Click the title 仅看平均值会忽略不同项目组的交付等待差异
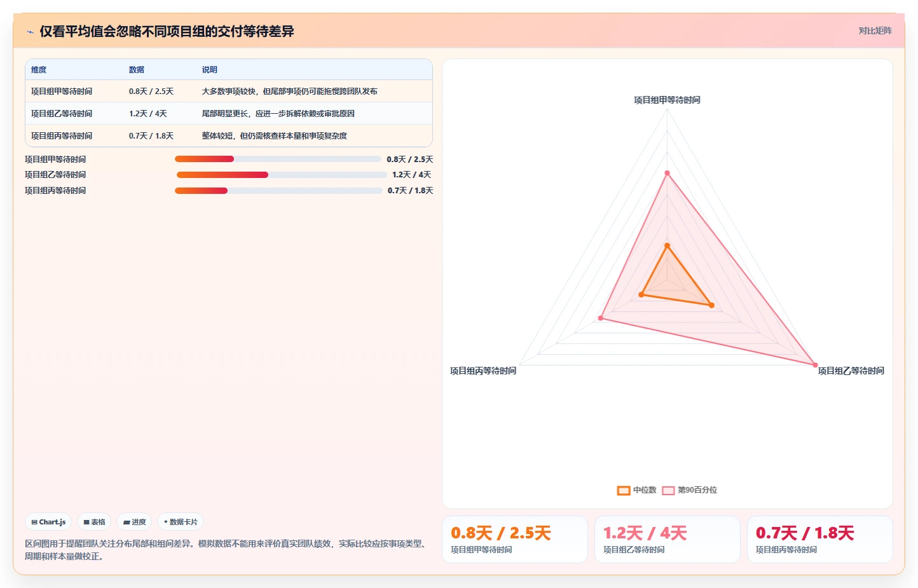Image resolution: width=918 pixels, height=588 pixels. 167,31
